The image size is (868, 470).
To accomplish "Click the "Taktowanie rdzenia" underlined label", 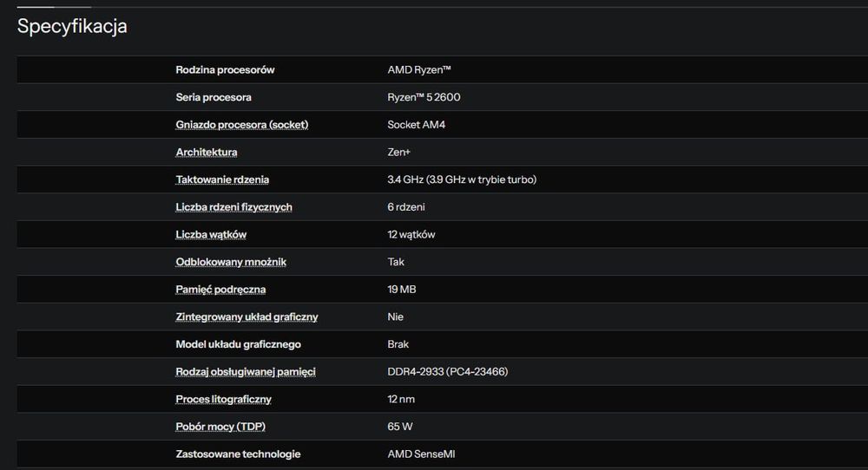I will coord(222,180).
